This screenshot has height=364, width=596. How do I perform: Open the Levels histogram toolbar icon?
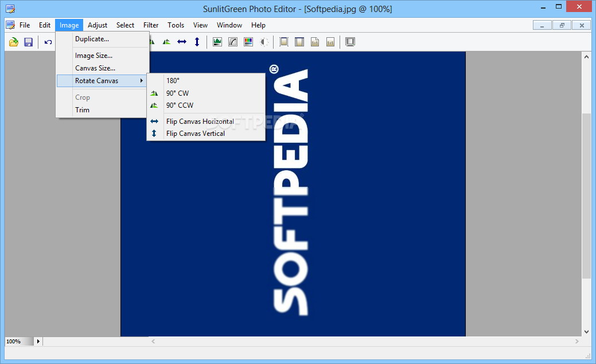(x=217, y=42)
